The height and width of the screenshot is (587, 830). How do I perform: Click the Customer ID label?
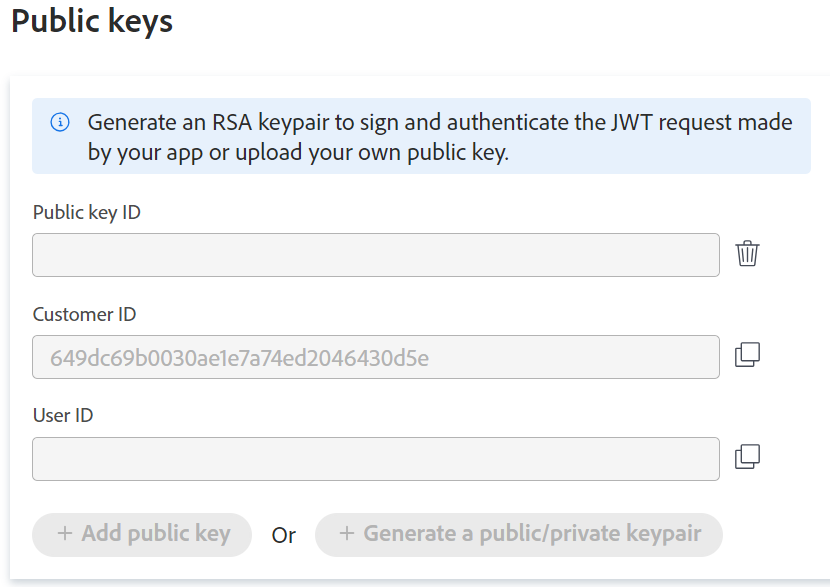pyautogui.click(x=84, y=314)
